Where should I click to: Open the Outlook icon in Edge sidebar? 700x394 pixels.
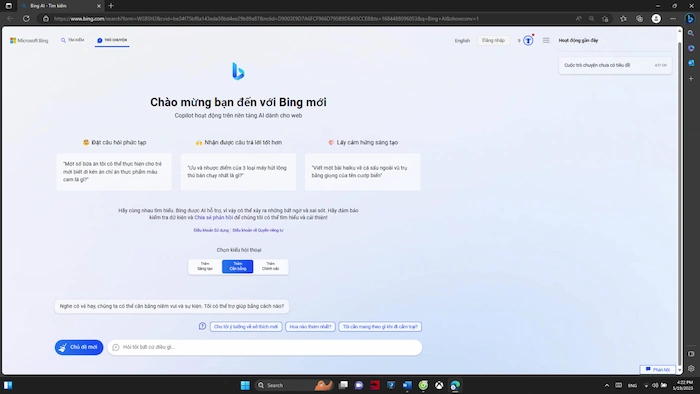pos(691,63)
